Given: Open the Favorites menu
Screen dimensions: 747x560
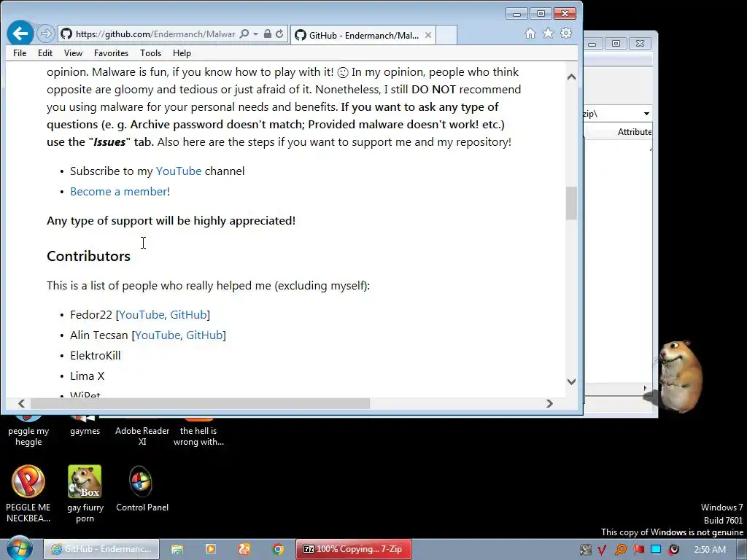Looking at the screenshot, I should coord(111,52).
